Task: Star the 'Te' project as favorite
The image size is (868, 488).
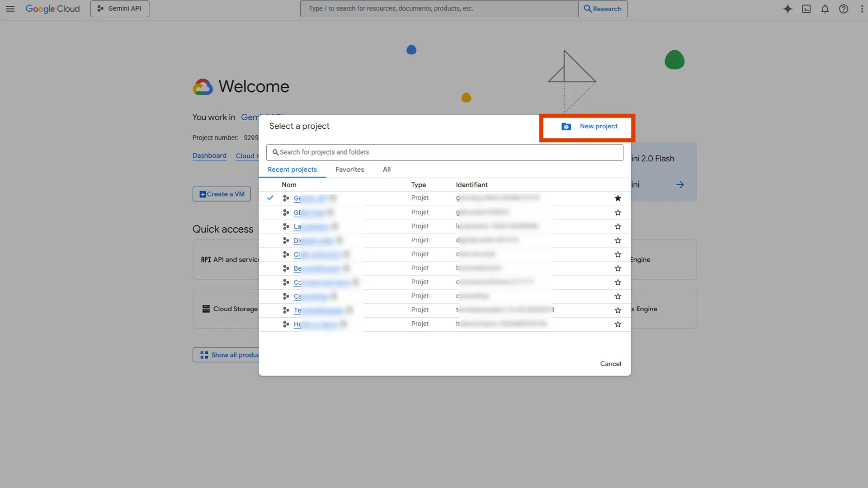Action: point(618,310)
